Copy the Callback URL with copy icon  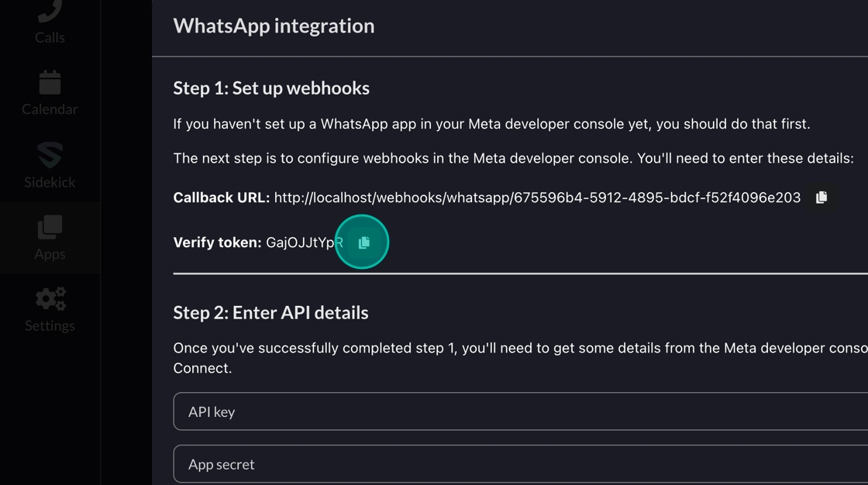coord(821,198)
